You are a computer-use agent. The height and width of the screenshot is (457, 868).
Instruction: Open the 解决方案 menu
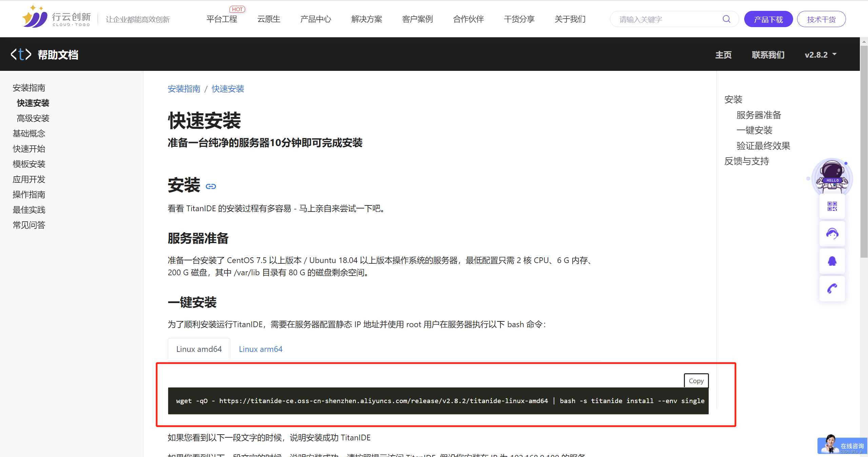[367, 19]
